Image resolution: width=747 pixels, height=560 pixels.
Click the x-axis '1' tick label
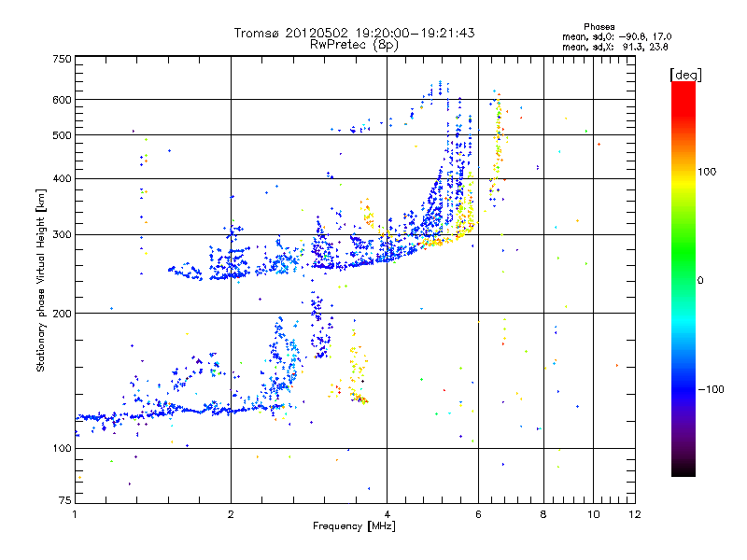pos(75,514)
